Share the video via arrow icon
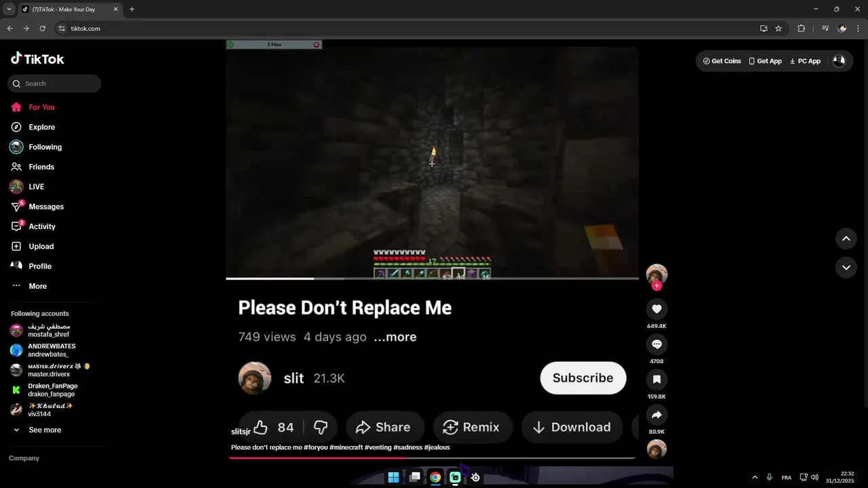 coord(656,415)
